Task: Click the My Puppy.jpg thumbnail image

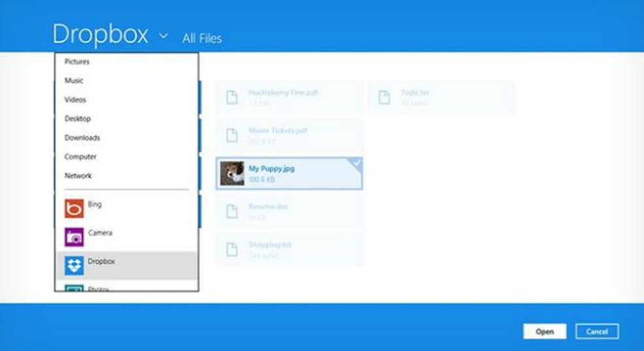Action: pos(232,174)
